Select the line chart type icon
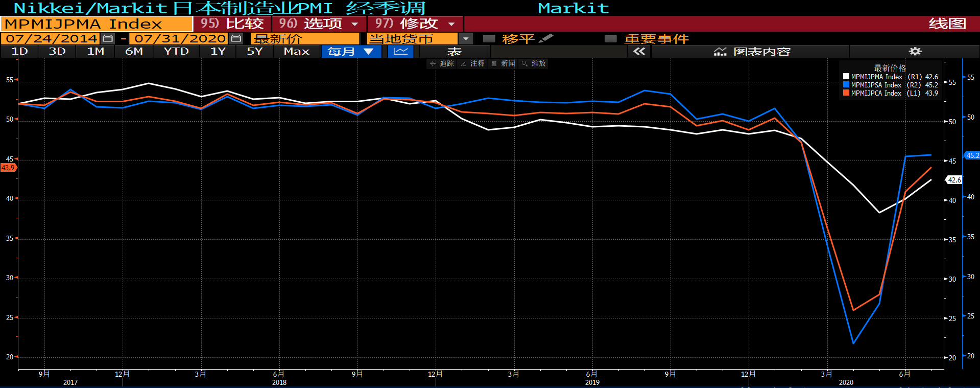This screenshot has height=388, width=980. point(400,51)
